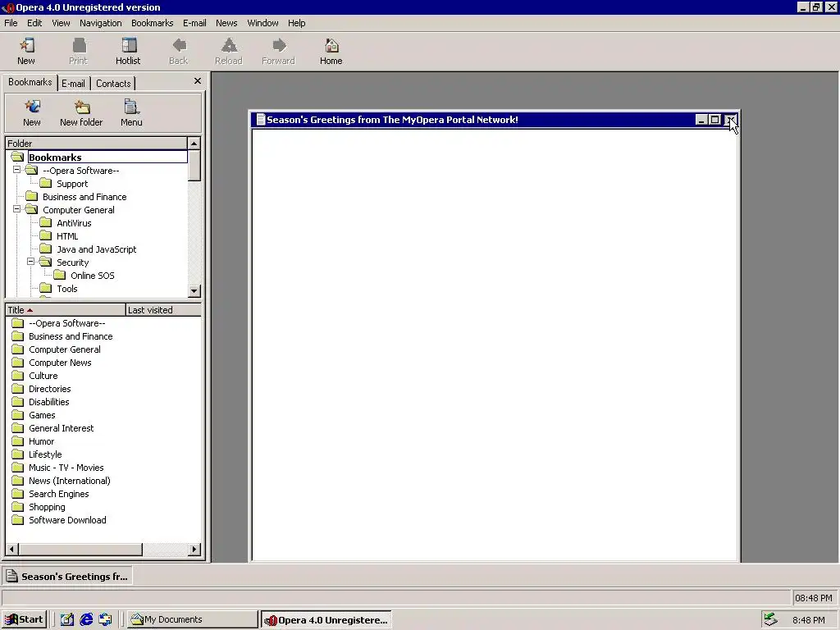This screenshot has height=630, width=840.
Task: Sort bookmarks by Title column header
Action: (x=66, y=310)
